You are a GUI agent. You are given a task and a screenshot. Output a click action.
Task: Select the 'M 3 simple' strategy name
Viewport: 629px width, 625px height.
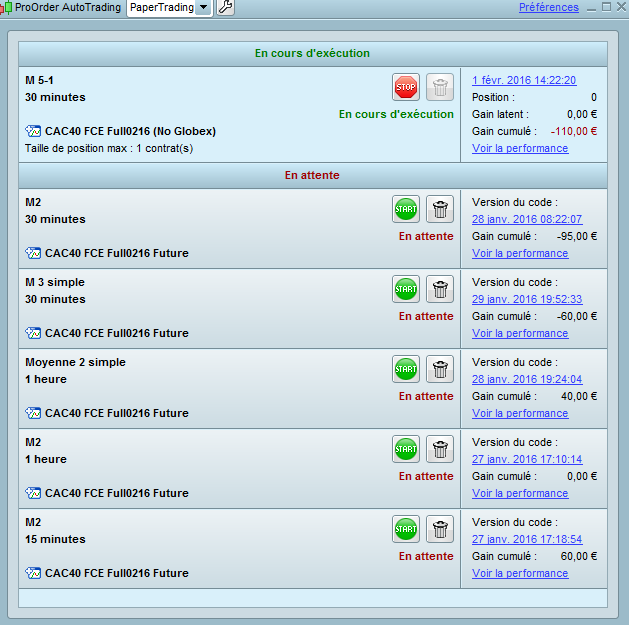point(55,282)
